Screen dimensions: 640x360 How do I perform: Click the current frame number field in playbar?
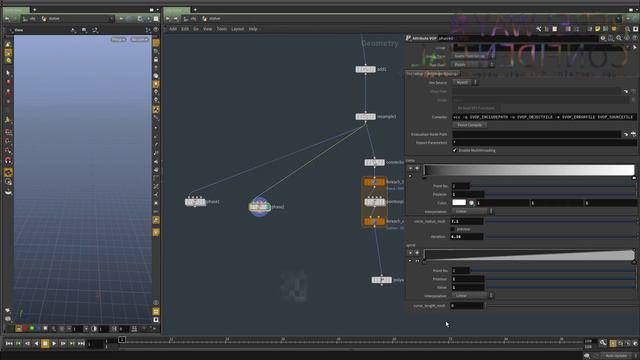[95, 344]
